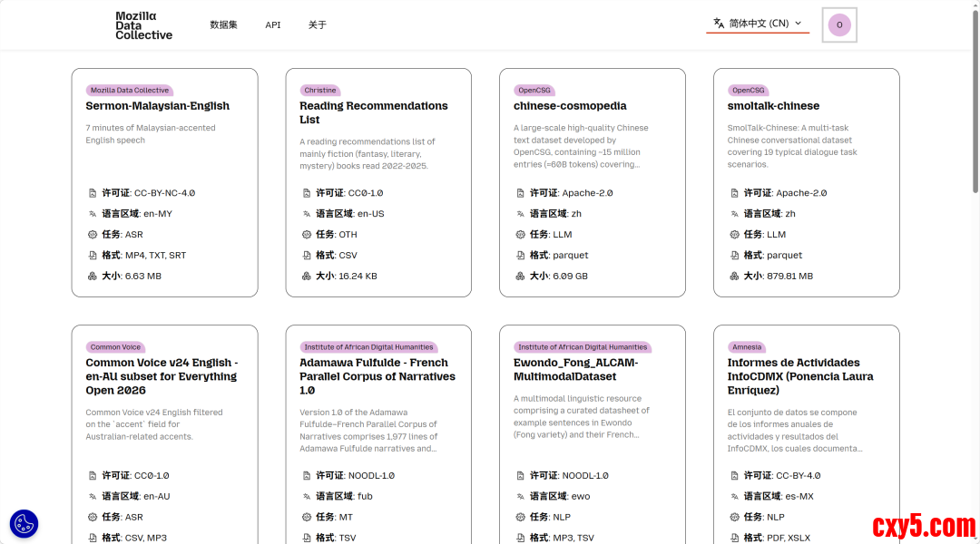The width and height of the screenshot is (980, 544).
Task: Open the Sermon-Malaysian-English dataset
Action: [x=158, y=106]
